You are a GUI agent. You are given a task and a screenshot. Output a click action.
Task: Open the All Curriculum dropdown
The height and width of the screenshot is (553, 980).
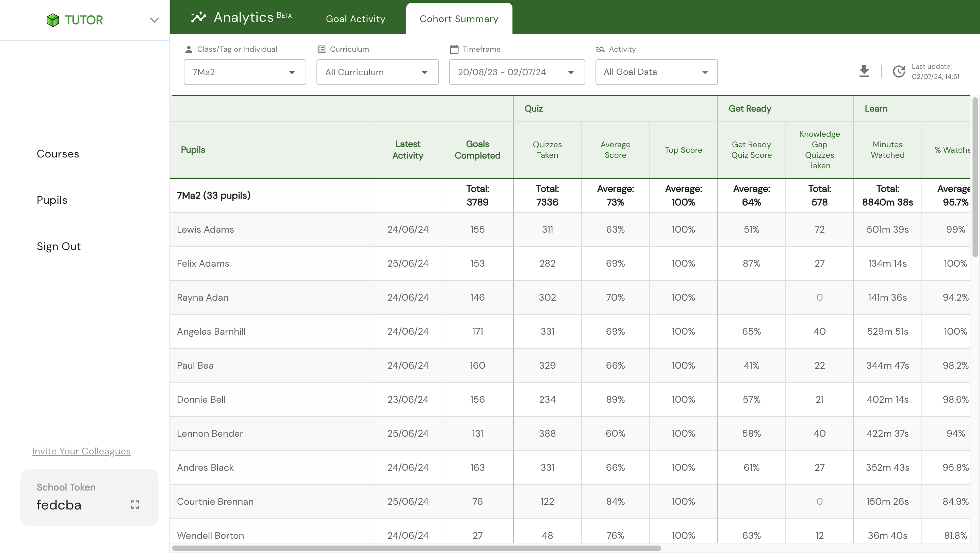377,72
